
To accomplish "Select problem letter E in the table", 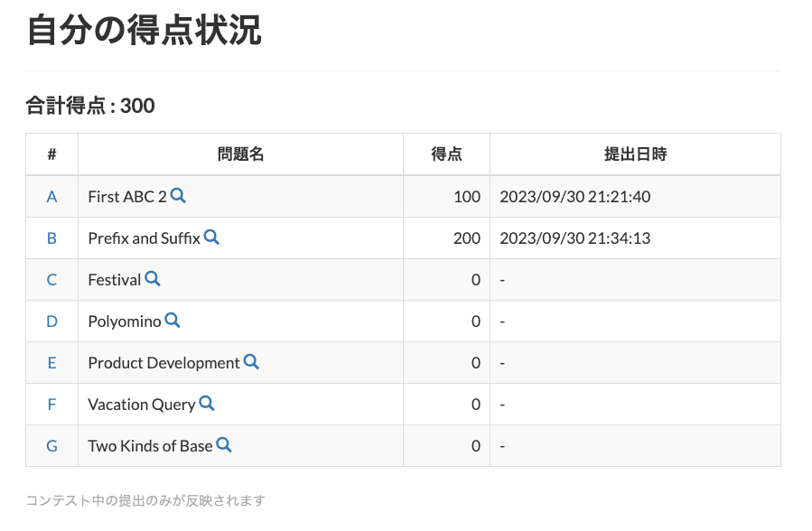I will (x=51, y=362).
